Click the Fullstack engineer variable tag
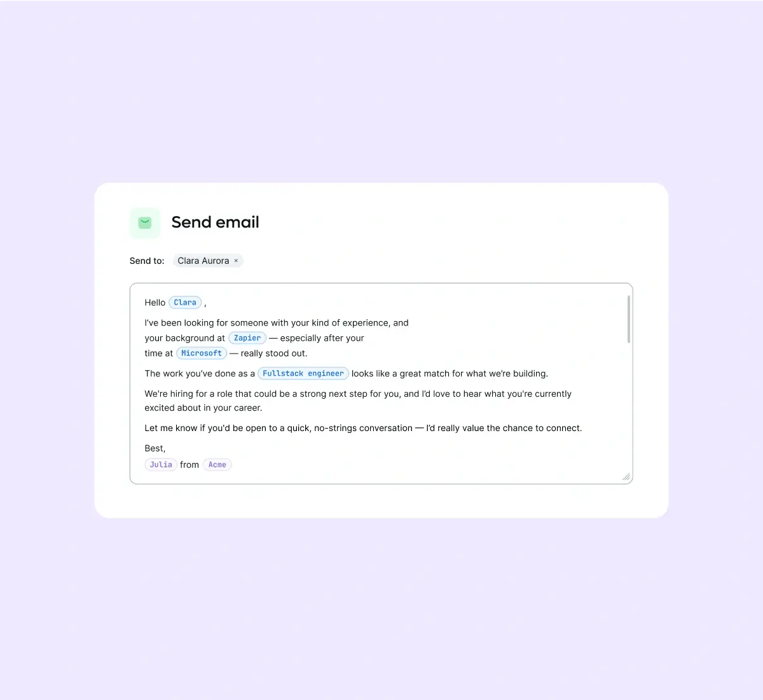This screenshot has height=700, width=763. 303,374
